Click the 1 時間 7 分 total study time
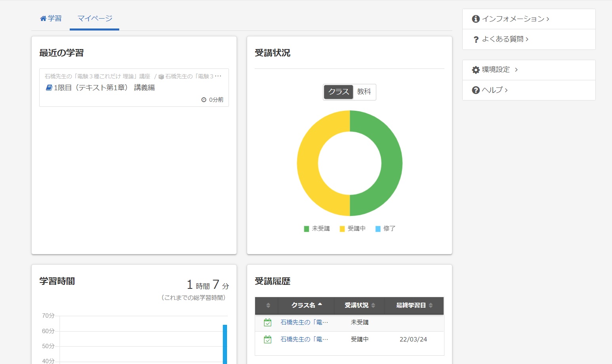This screenshot has height=364, width=612. click(x=208, y=285)
